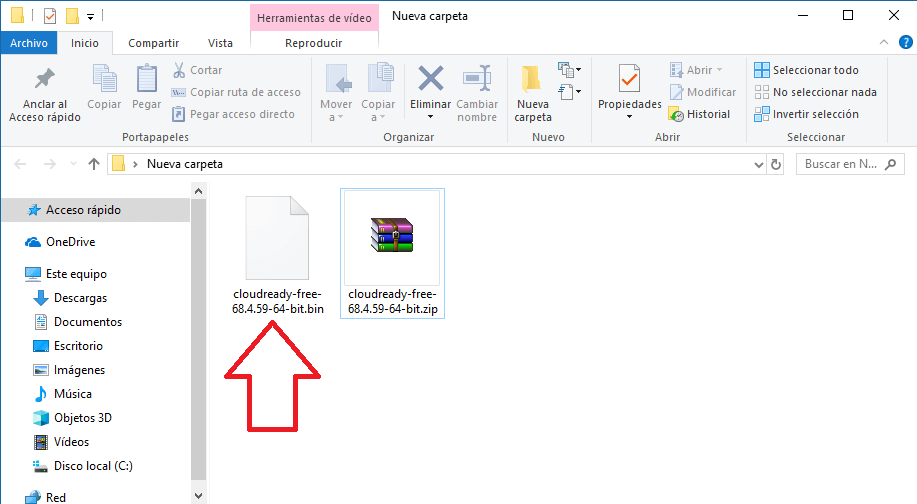
Task: Open the Mover a button
Action: click(x=336, y=94)
